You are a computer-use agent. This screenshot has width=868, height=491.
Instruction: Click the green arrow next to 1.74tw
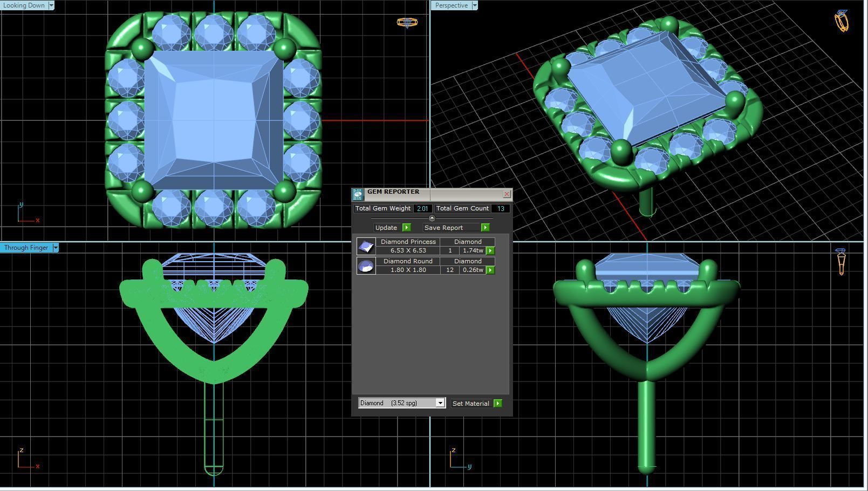490,251
